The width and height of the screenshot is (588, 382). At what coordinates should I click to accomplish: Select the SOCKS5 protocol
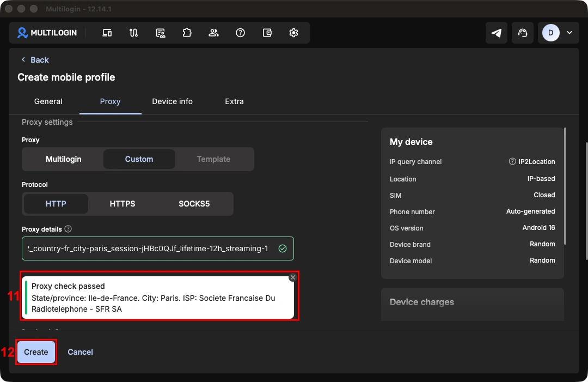coord(194,204)
